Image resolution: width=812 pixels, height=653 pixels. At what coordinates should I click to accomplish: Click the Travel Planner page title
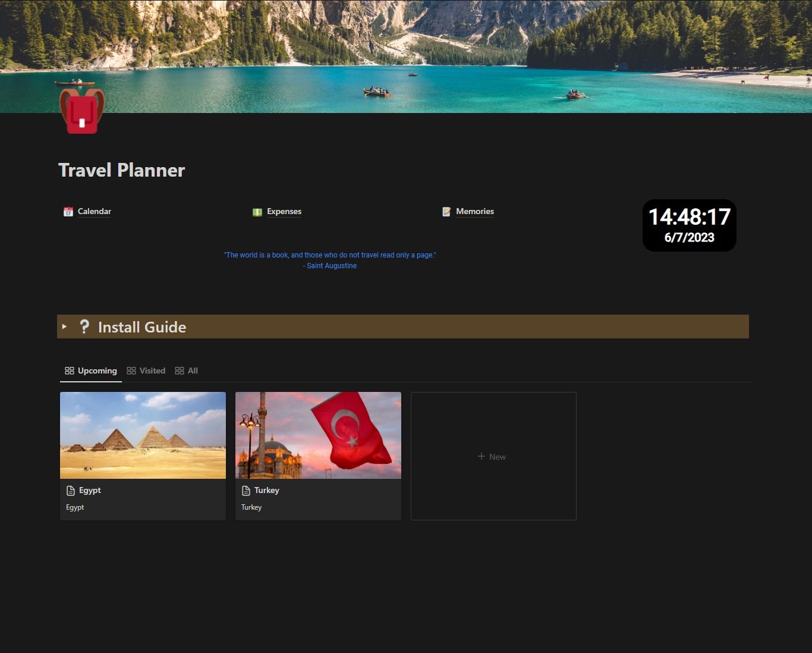coord(122,170)
